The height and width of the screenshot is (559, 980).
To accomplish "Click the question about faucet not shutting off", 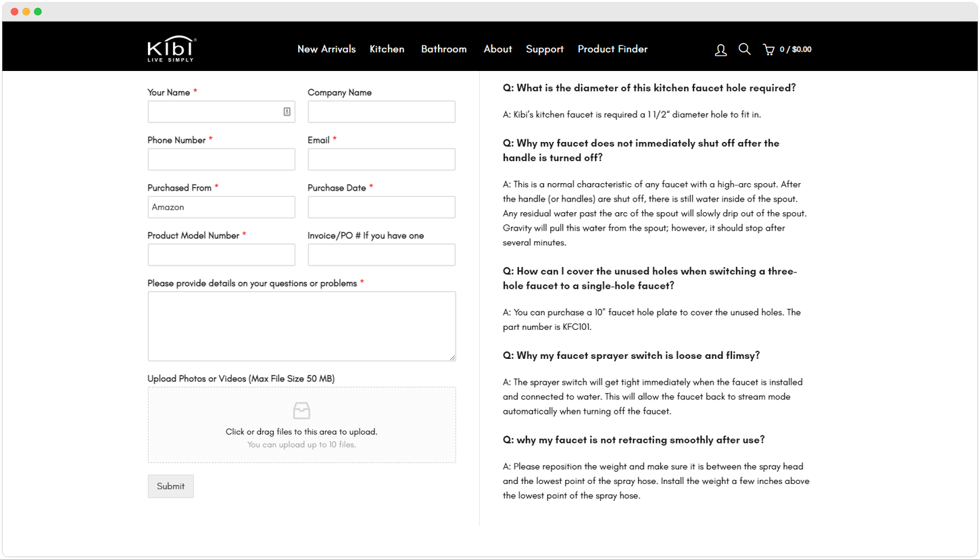I will (641, 151).
